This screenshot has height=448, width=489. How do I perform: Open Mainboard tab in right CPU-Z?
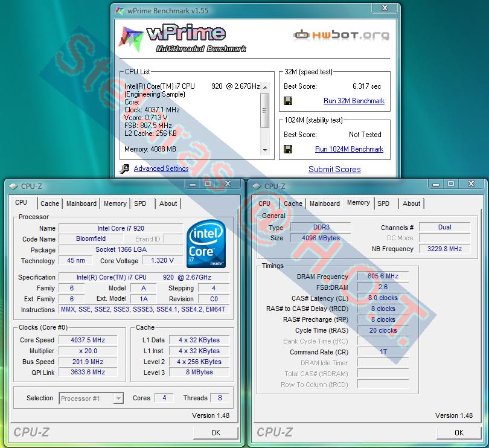pos(325,203)
